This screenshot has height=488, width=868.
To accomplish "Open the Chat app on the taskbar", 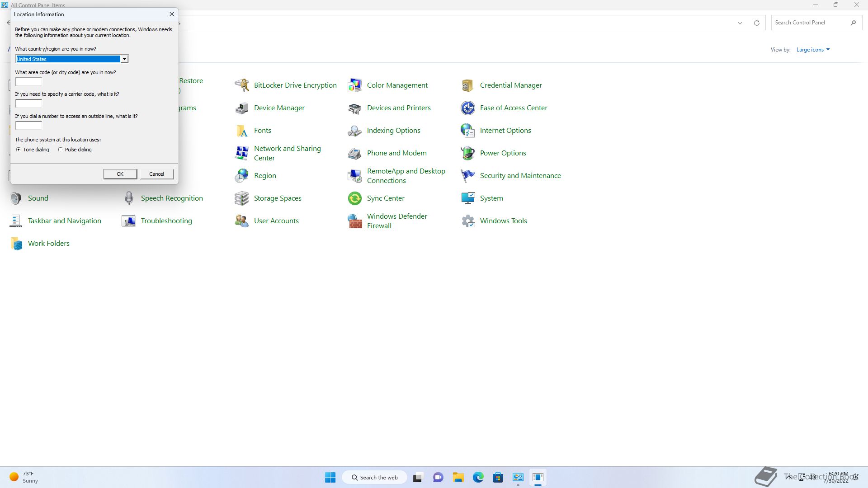I will [x=438, y=477].
